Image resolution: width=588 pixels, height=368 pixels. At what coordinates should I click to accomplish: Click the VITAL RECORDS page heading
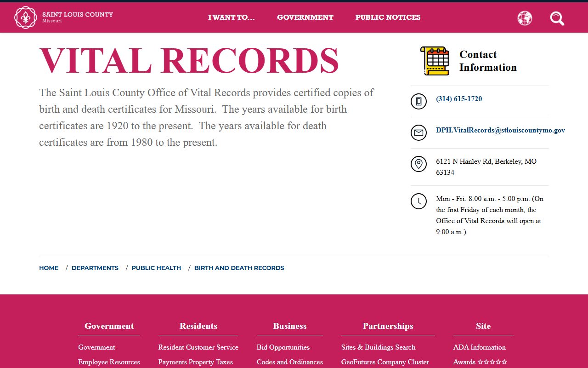[189, 61]
